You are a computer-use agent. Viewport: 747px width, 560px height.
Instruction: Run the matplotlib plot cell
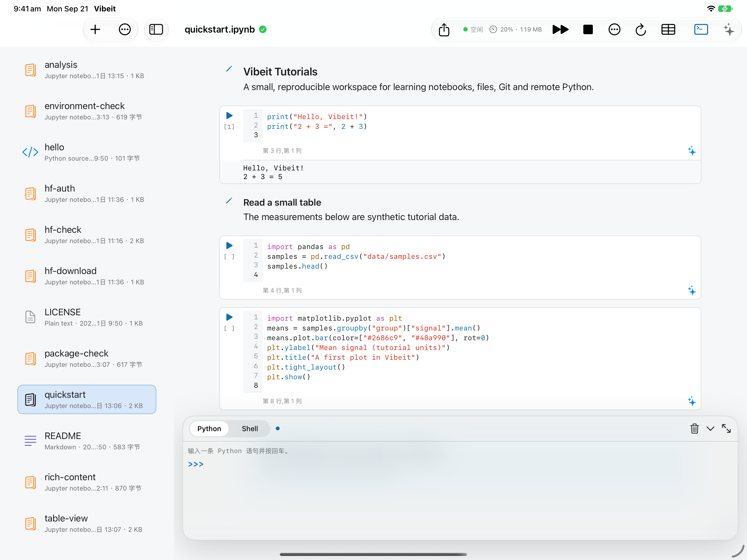click(229, 317)
